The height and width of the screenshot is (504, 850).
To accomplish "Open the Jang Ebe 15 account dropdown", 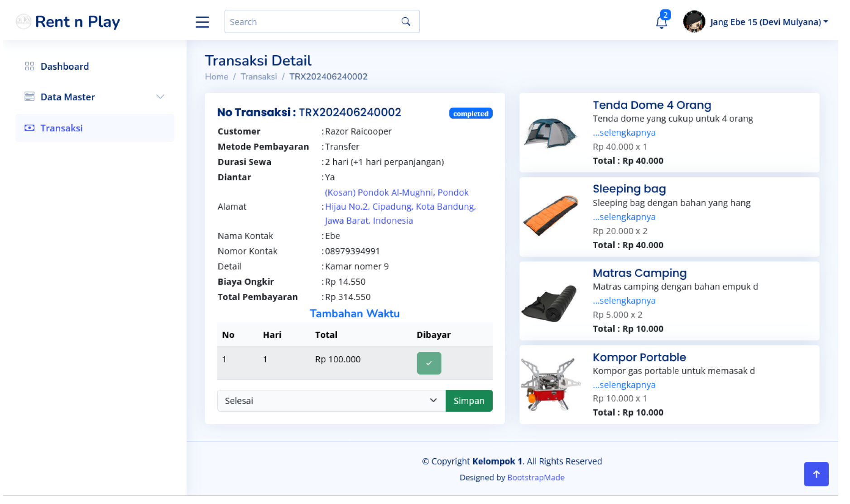I will (x=768, y=21).
